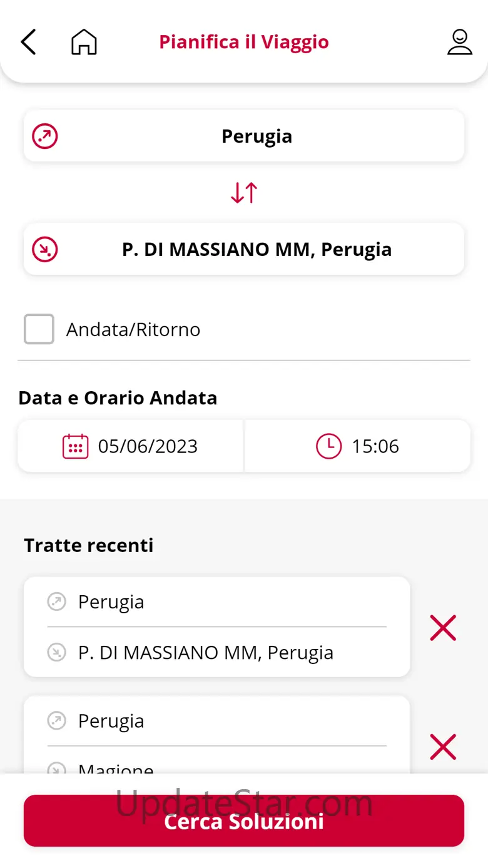Viewport: 488px width, 868px height.
Task: Enable the Andata/Ritorno checkbox
Action: click(39, 329)
